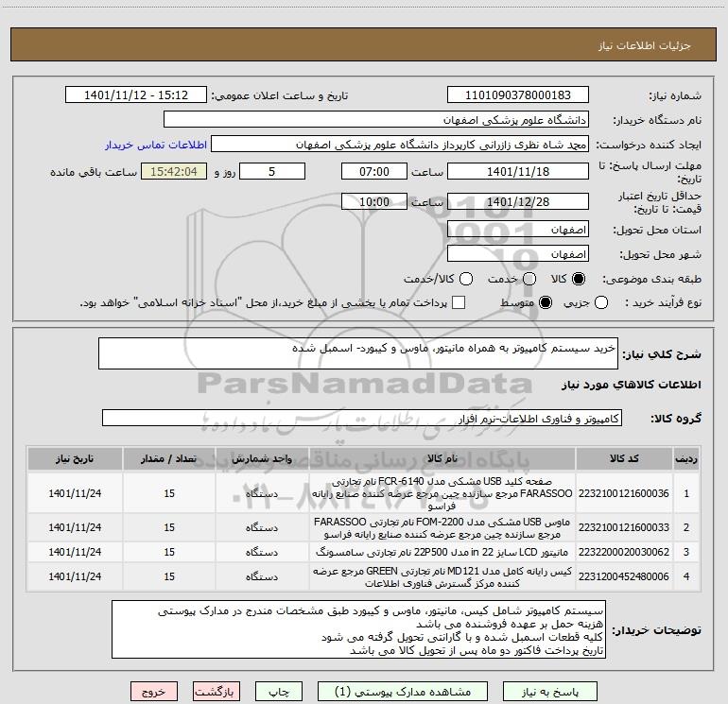Viewport: 728px width, 704px height.
Task: Click product code 2231200452480006
Action: click(x=624, y=576)
